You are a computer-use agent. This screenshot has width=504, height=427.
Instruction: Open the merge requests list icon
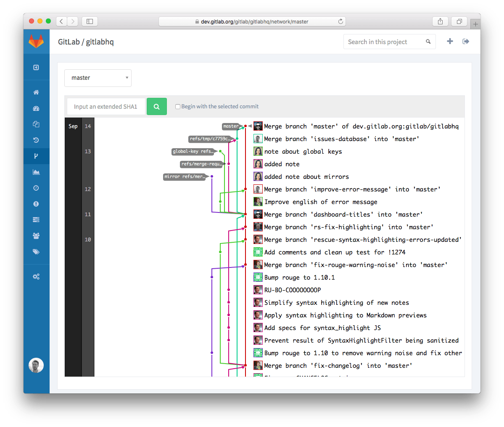(36, 220)
